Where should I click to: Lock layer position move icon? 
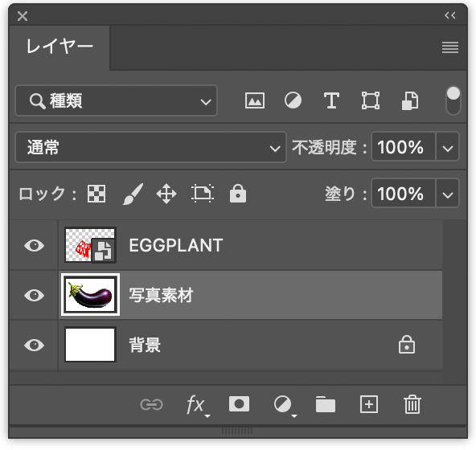(x=166, y=194)
